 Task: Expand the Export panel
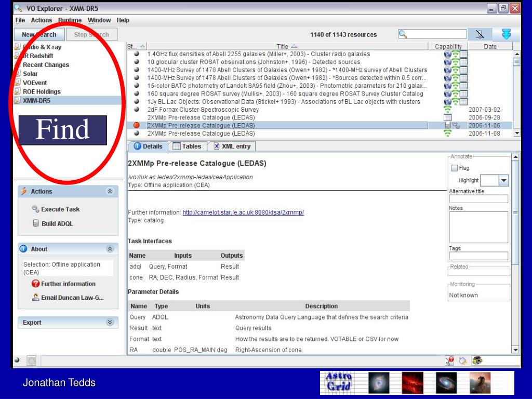[110, 322]
